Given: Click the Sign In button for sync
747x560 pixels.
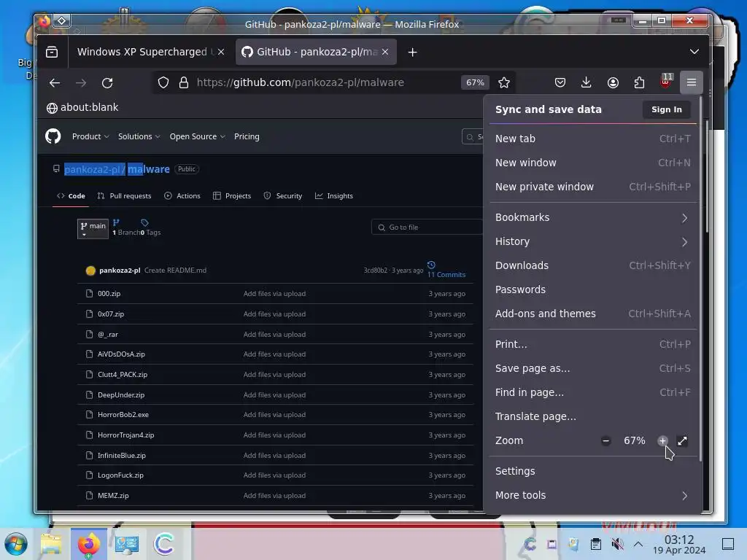Looking at the screenshot, I should [x=667, y=109].
